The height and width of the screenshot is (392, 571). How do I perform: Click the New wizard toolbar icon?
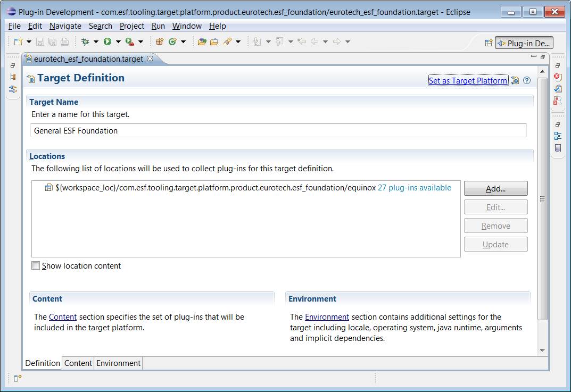point(18,41)
